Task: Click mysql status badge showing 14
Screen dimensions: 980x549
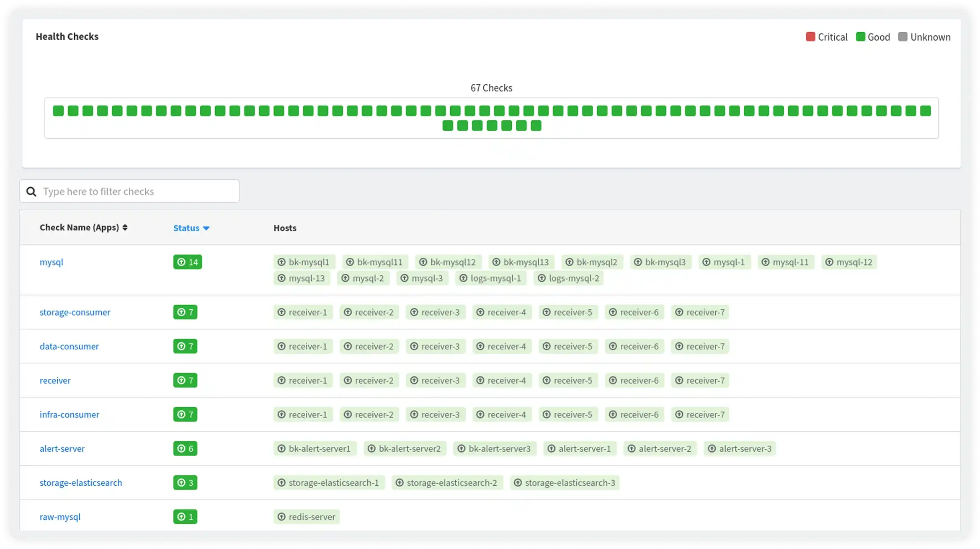Action: 187,262
